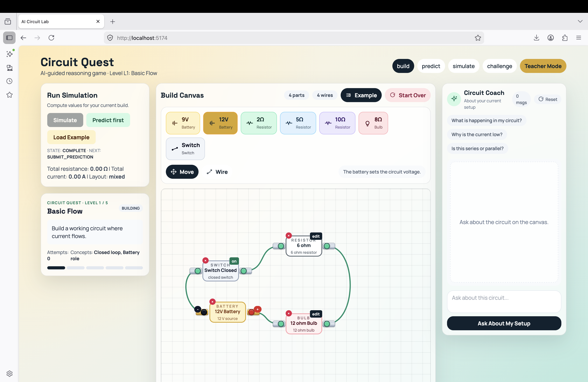Switch to the build tab
This screenshot has width=588, height=382.
click(x=403, y=66)
